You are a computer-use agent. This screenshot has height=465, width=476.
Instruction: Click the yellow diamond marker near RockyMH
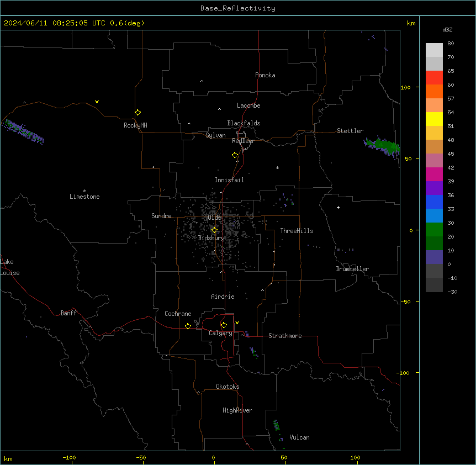137,112
